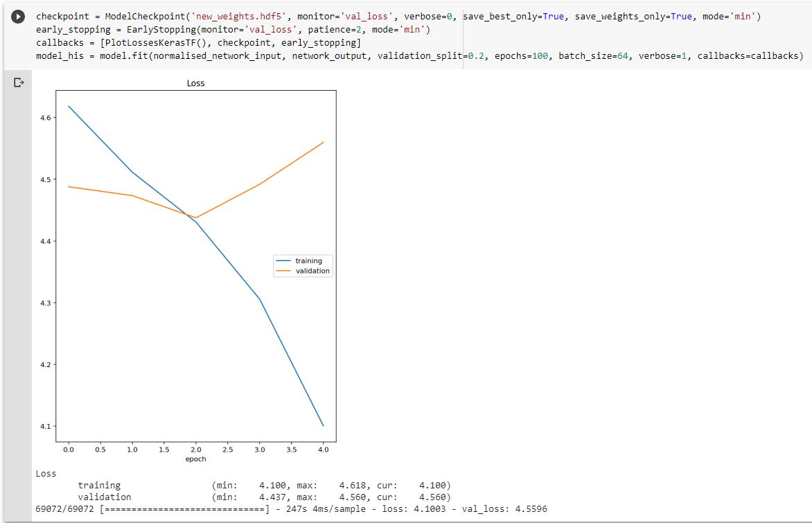Screen dimensions: 812x523
Task: Click the training min/max summary line
Action: click(263, 486)
